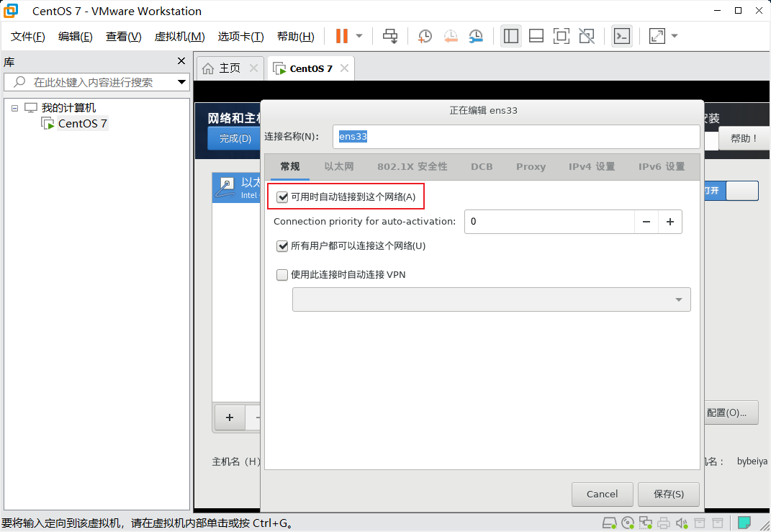Toggle the network 打开 on/off switch
This screenshot has width=771, height=532.
point(731,190)
